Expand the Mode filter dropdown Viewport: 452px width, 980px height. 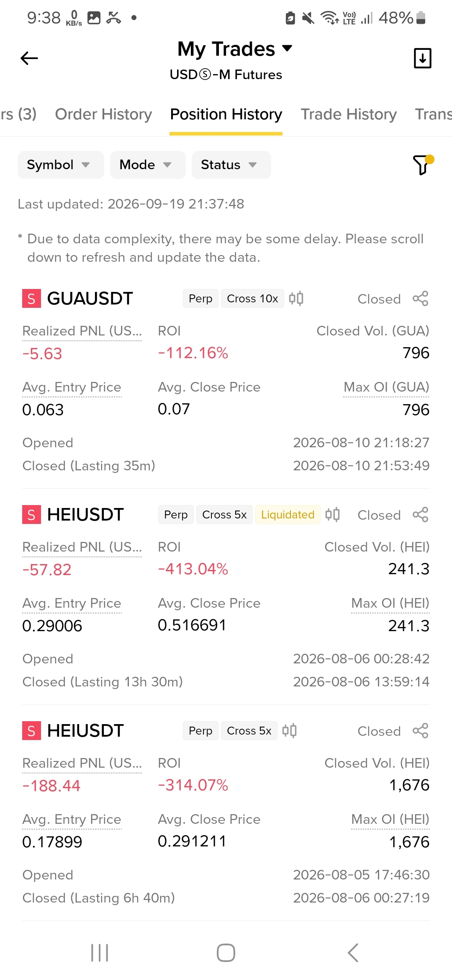coord(148,165)
